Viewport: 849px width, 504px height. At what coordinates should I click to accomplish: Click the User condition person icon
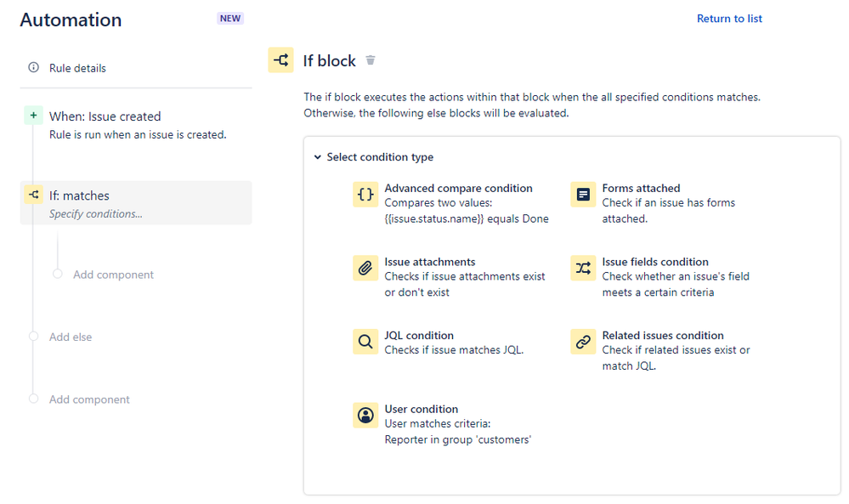pos(365,416)
